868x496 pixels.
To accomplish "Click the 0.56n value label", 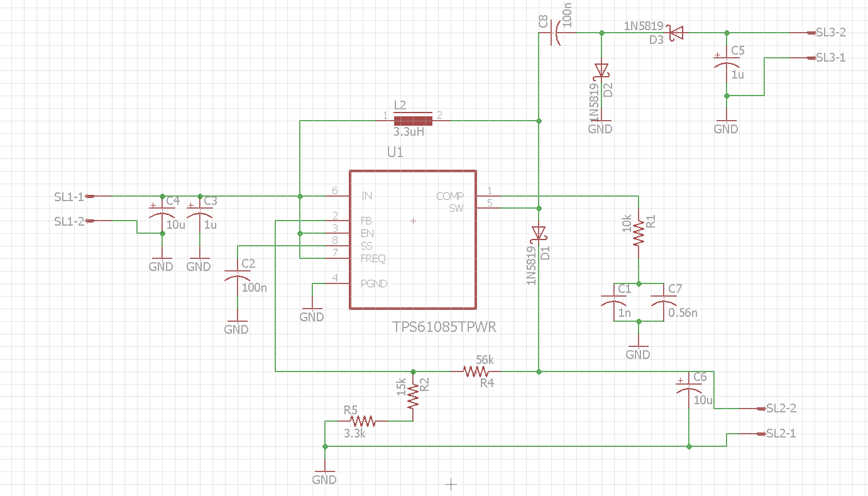I will [x=683, y=312].
